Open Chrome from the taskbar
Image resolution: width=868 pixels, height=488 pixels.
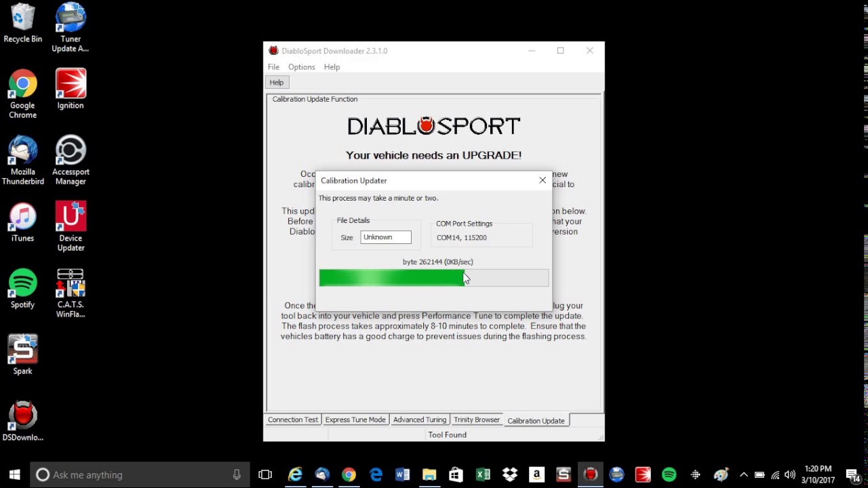[349, 474]
